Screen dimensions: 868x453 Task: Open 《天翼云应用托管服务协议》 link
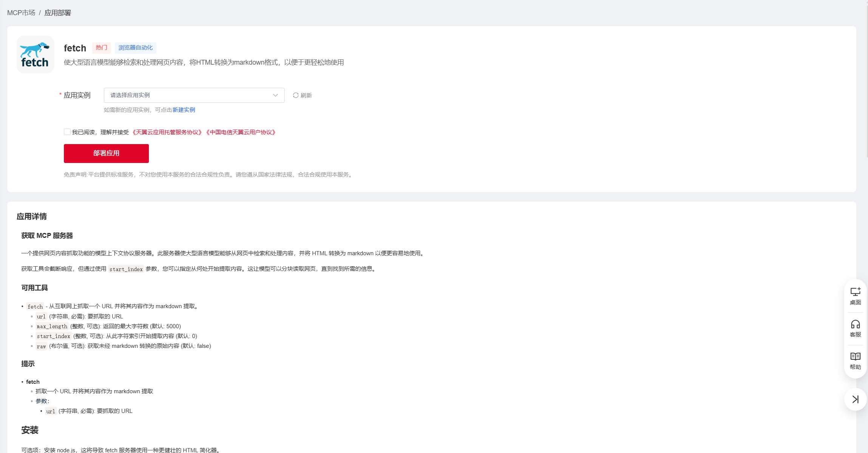167,132
